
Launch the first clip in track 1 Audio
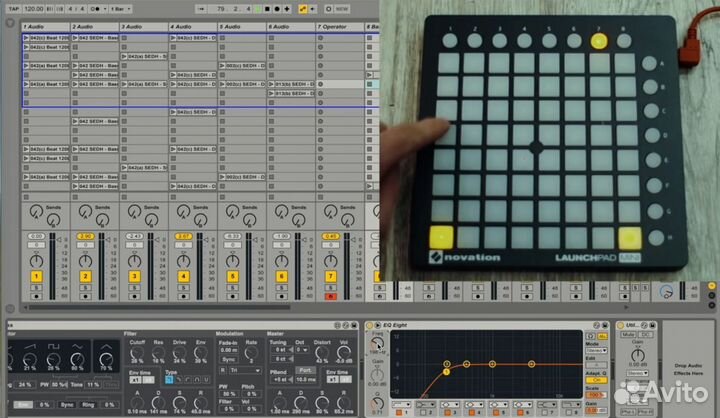26,38
